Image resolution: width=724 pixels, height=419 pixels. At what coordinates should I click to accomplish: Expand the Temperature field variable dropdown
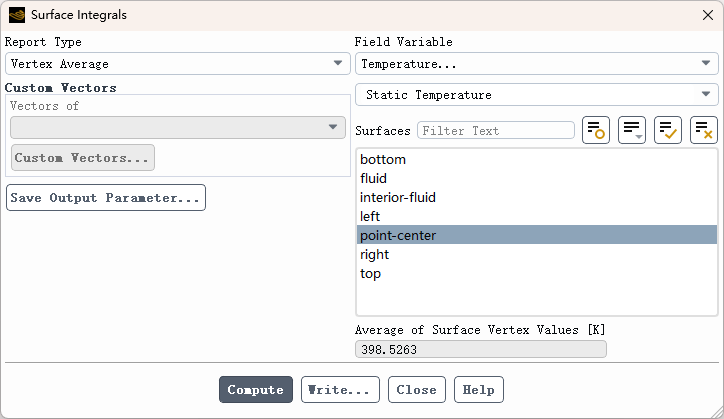point(536,64)
